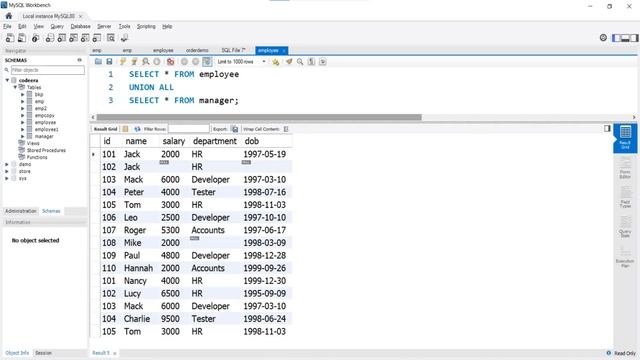Click the editor horizontal scrollbar
The width and height of the screenshot is (640, 360).
[259, 117]
